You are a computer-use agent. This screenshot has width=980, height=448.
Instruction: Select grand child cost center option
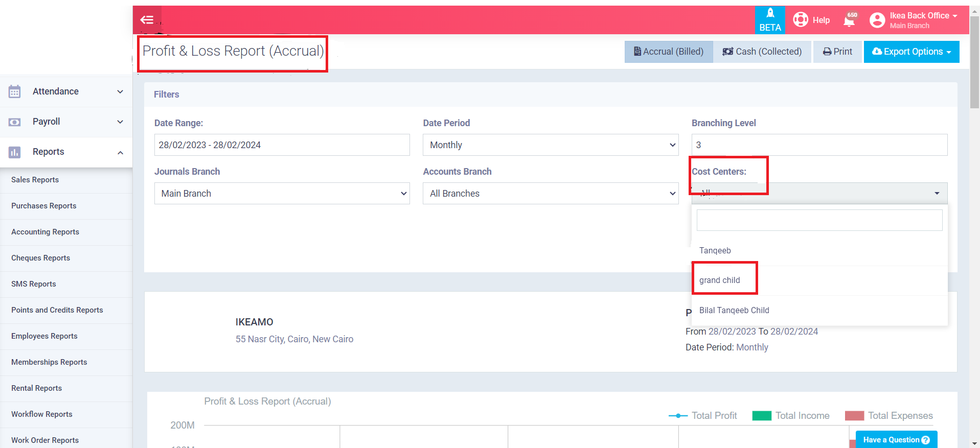[x=719, y=280]
